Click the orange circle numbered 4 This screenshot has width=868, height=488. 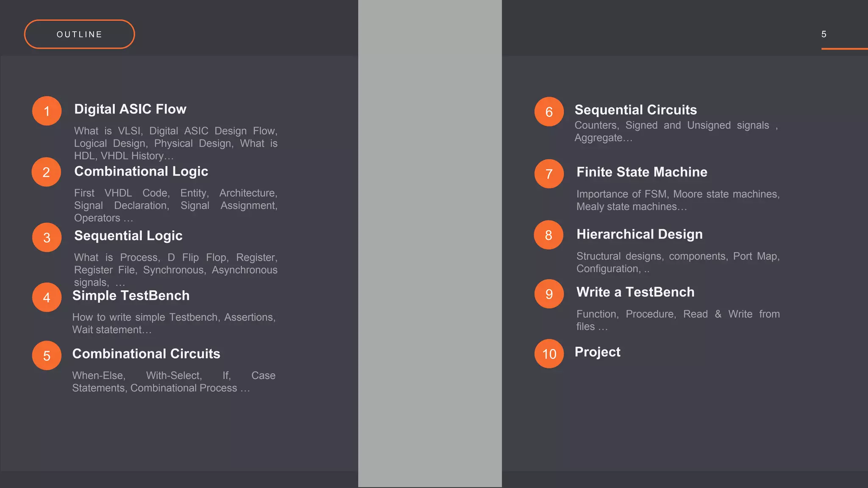pos(47,297)
